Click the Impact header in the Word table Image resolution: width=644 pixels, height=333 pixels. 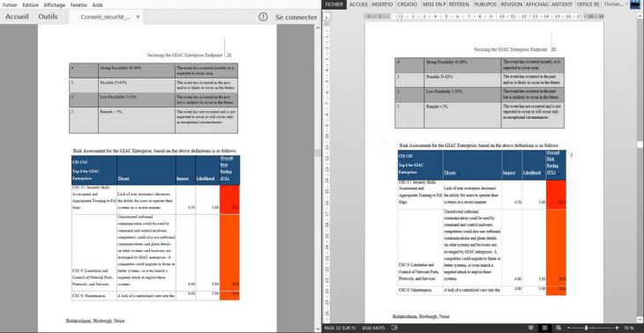(x=509, y=173)
